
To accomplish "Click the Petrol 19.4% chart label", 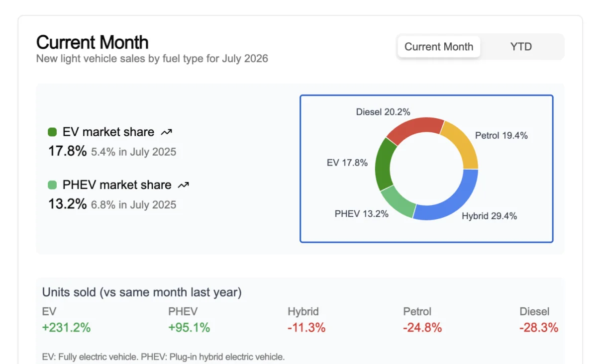I will (x=501, y=135).
